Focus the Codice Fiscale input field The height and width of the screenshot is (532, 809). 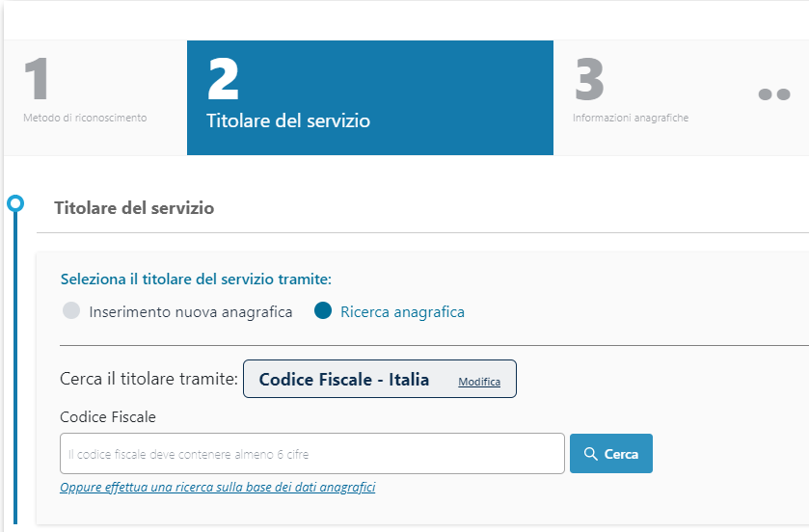pyautogui.click(x=311, y=454)
